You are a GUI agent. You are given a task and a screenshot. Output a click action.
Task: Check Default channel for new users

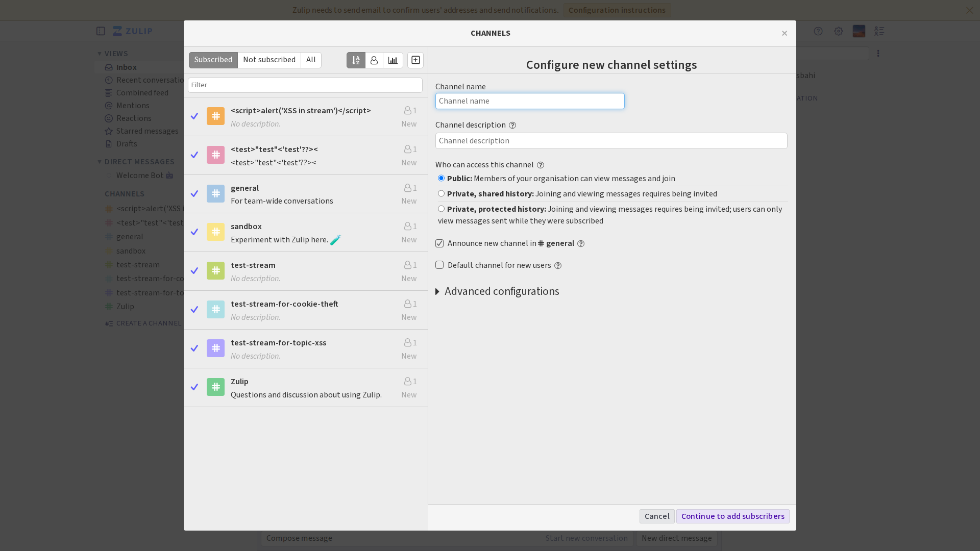click(x=439, y=265)
